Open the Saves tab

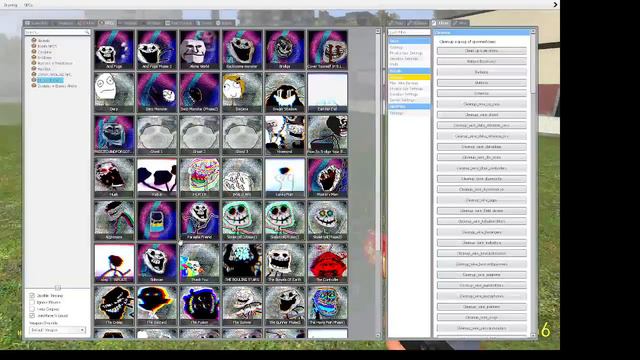point(224,23)
